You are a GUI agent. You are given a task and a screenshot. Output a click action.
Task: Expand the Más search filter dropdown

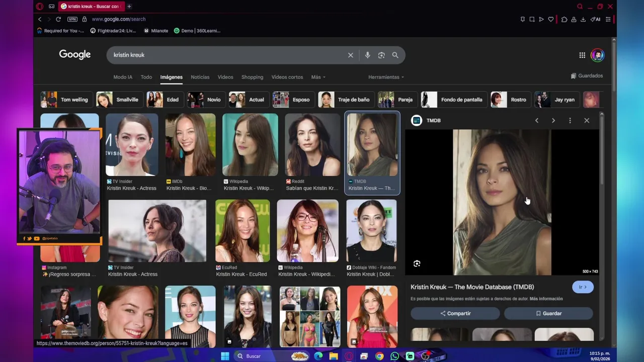tap(318, 77)
